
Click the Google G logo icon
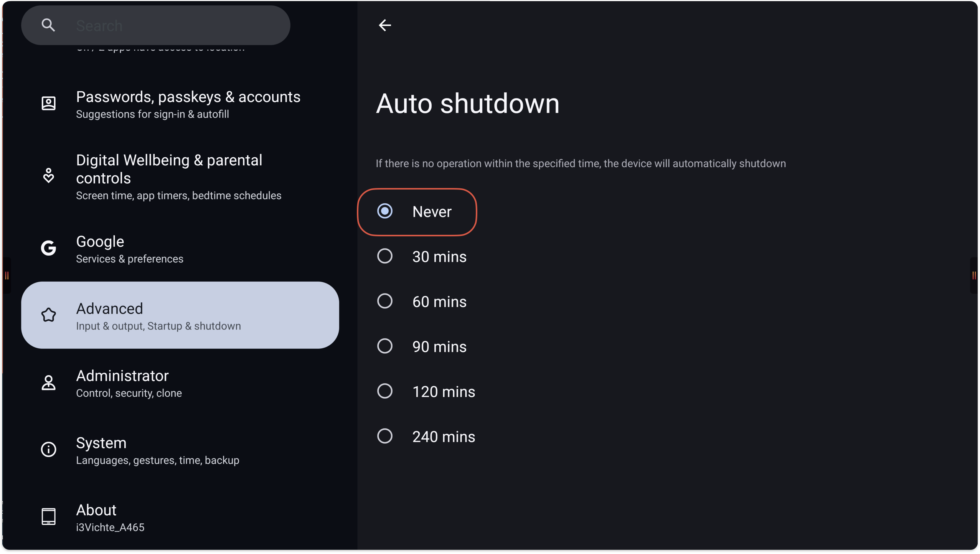[48, 248]
